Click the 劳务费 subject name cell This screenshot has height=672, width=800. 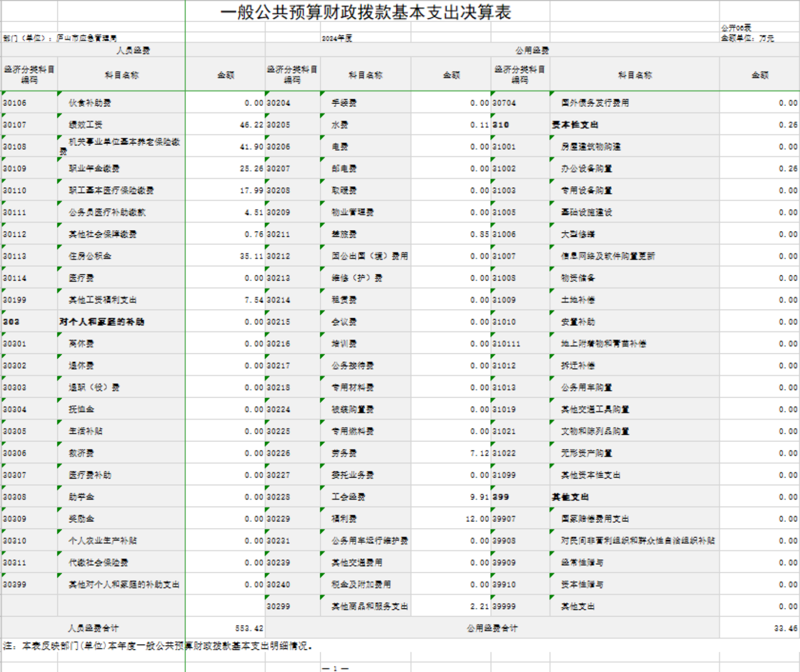click(x=344, y=453)
